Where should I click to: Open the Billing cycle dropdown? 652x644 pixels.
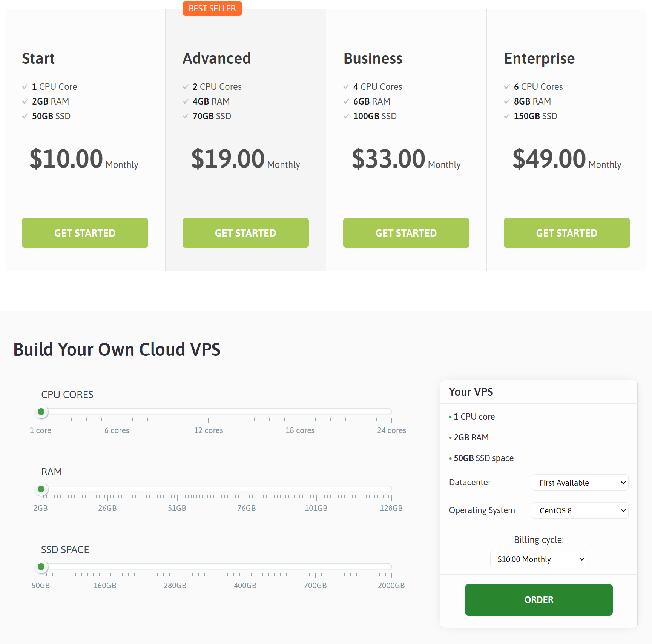tap(538, 559)
